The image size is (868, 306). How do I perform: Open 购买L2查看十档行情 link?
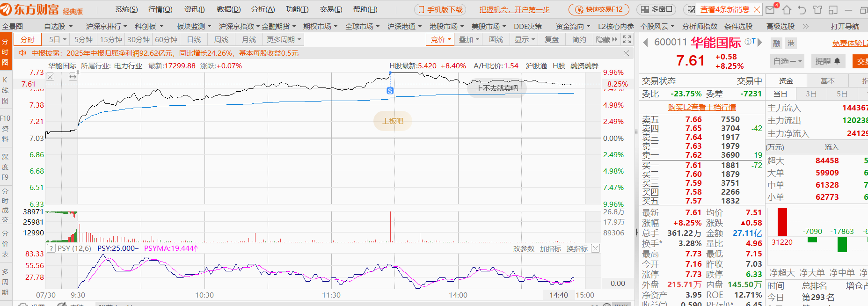702,108
